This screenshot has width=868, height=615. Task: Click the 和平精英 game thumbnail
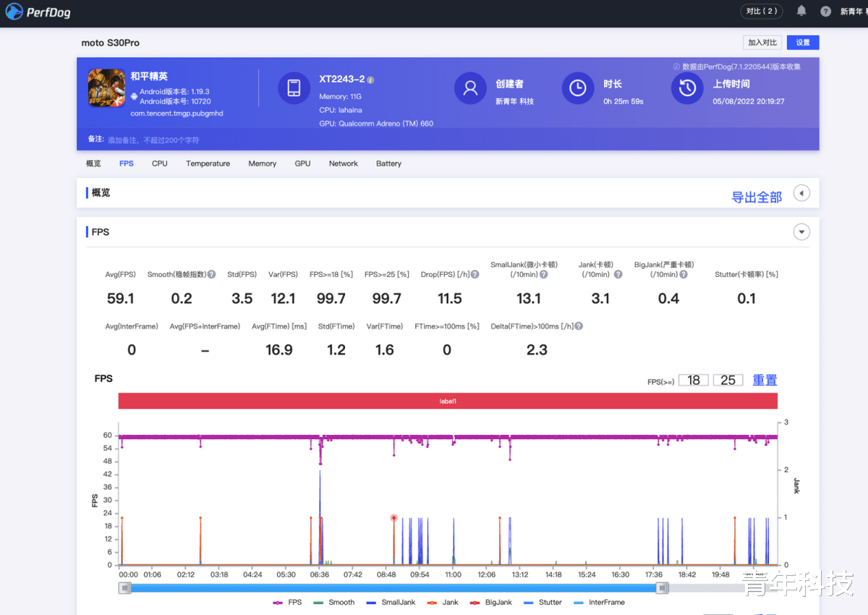[106, 88]
